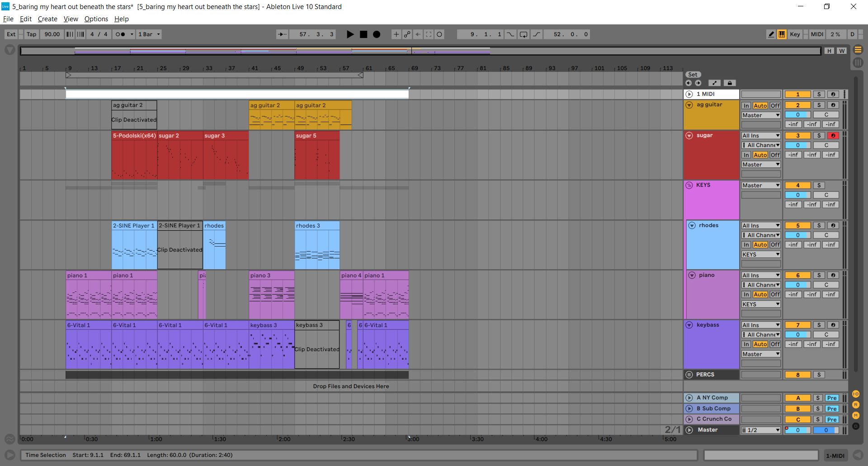Viewport: 868px width, 466px height.
Task: Toggle Computer MIDI Keyboard button
Action: pos(782,34)
